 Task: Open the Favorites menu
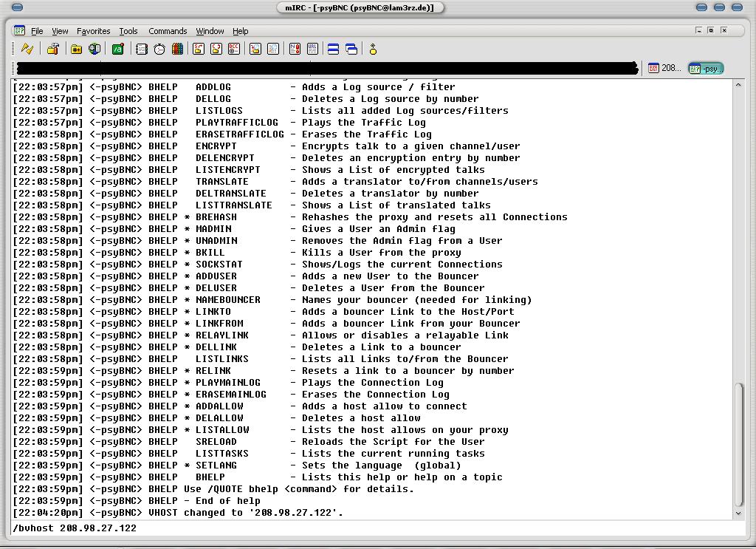pos(94,31)
